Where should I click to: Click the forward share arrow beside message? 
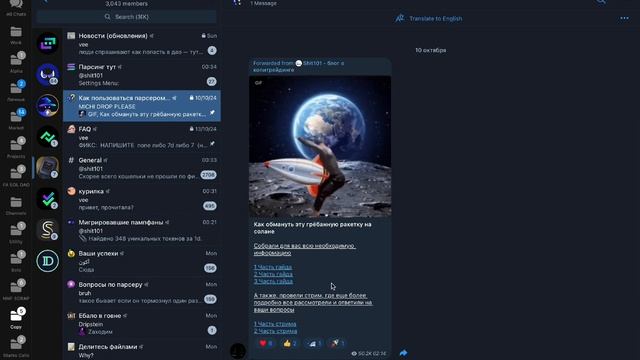click(403, 353)
